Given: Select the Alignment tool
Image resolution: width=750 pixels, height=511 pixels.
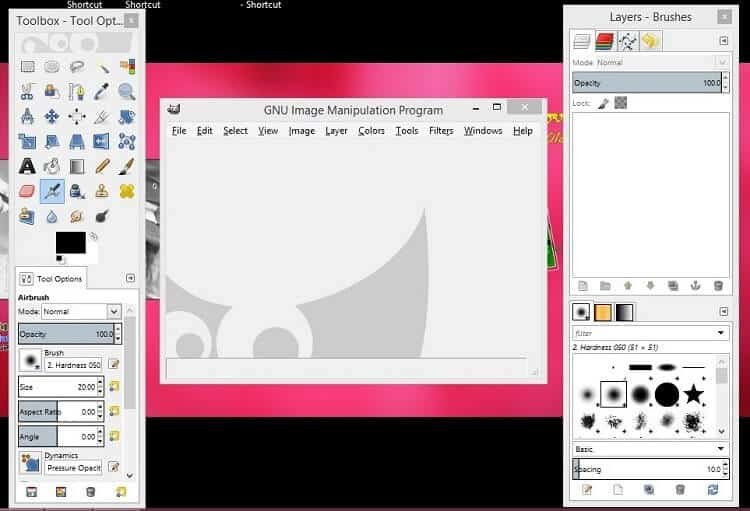Looking at the screenshot, I should [77, 116].
